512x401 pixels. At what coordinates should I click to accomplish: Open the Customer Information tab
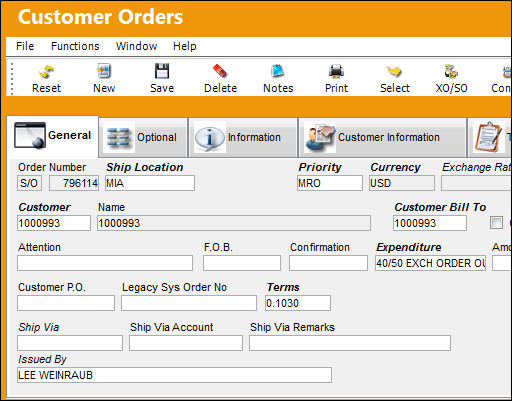coord(383,137)
